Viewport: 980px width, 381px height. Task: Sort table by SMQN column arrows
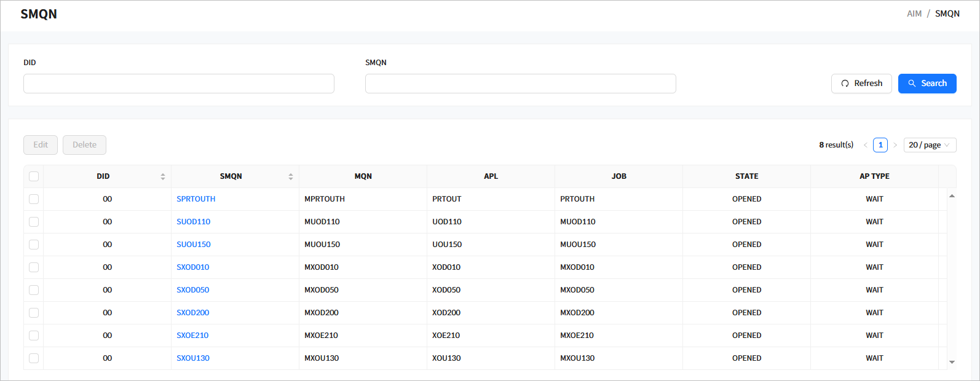(x=291, y=176)
